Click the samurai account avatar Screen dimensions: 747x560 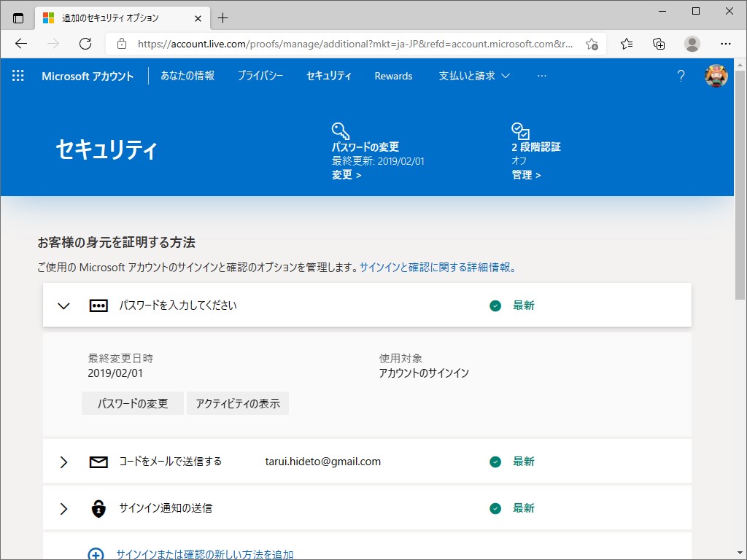(716, 75)
